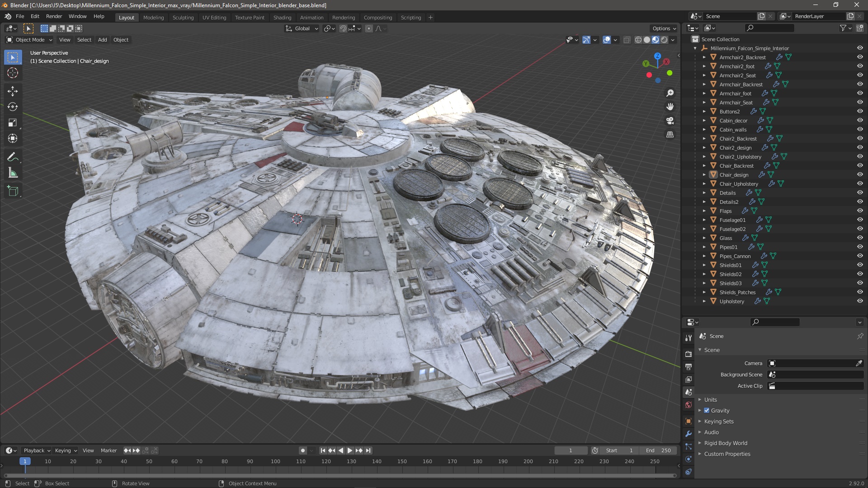Jump to the end frame
Screen dimensions: 868x488
[368, 450]
